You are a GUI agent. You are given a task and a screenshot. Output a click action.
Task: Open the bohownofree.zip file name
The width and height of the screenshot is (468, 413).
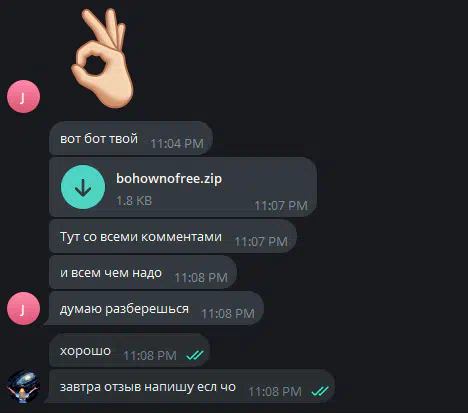[x=169, y=179]
